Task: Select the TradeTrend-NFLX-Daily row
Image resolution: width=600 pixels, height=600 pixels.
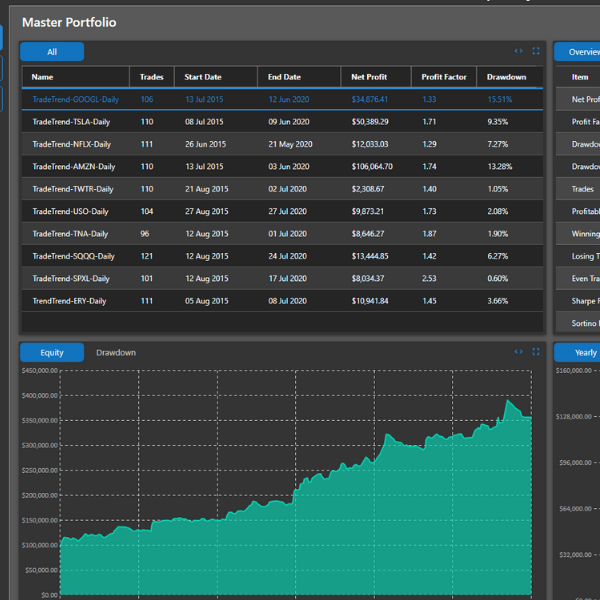Action: 282,144
